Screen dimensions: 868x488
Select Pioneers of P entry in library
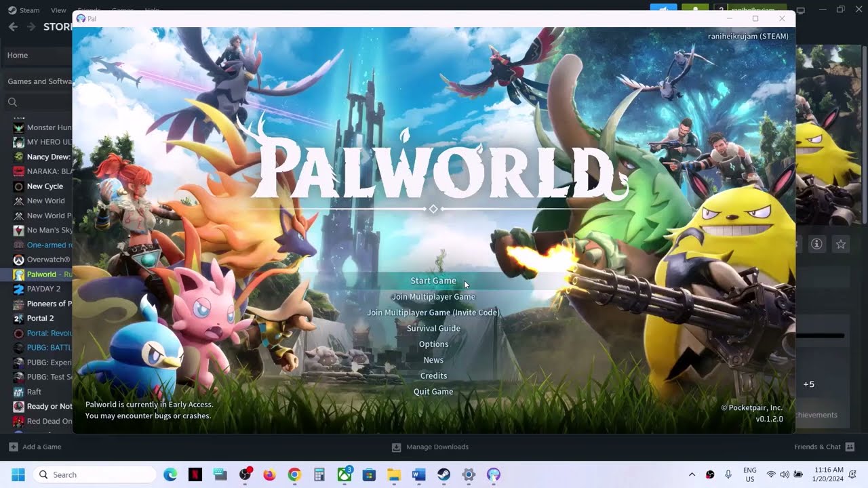tap(43, 304)
